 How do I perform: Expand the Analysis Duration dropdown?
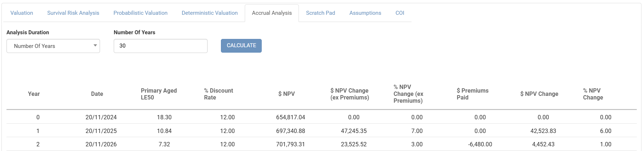point(53,46)
